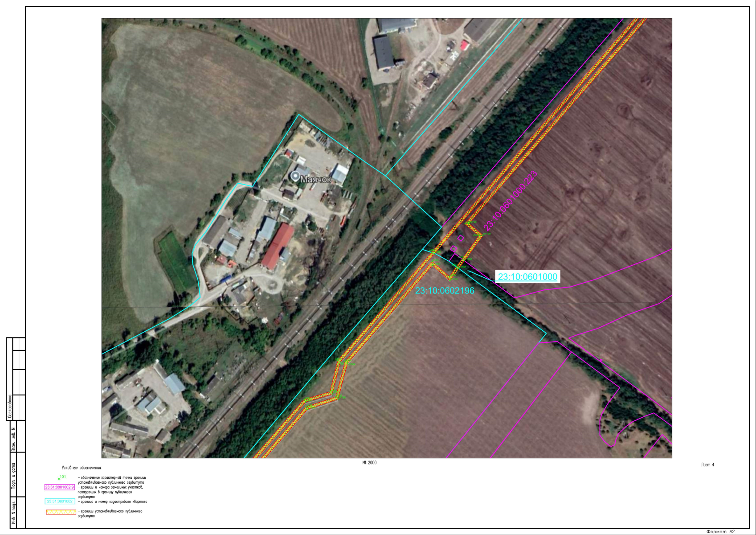Click the cyan legend box 23:31:0801002
756x535 pixels.
click(60, 502)
